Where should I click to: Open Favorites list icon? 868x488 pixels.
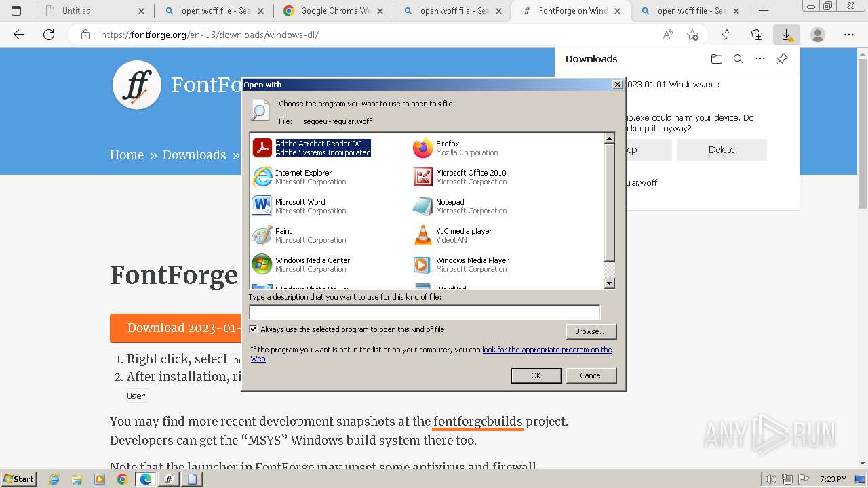pyautogui.click(x=727, y=35)
